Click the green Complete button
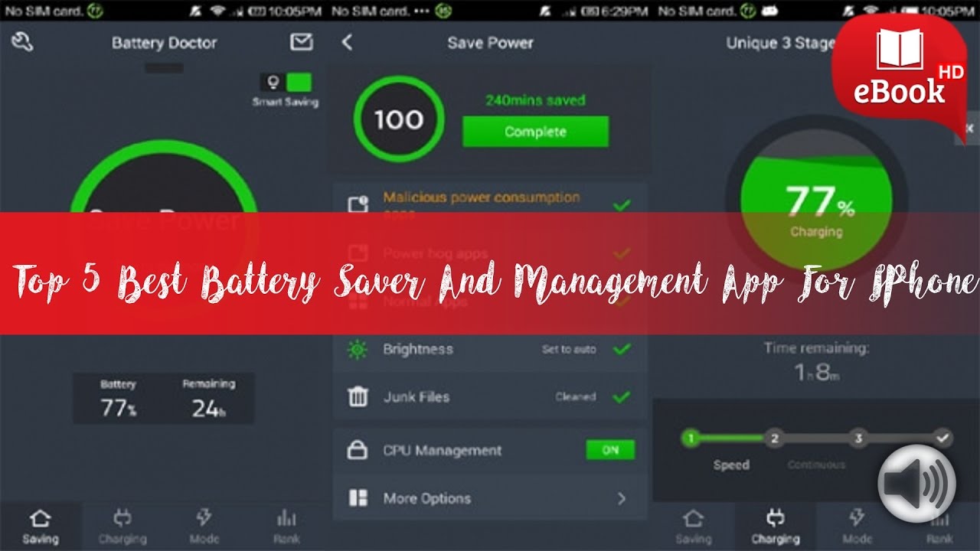The width and height of the screenshot is (980, 551). [x=535, y=132]
